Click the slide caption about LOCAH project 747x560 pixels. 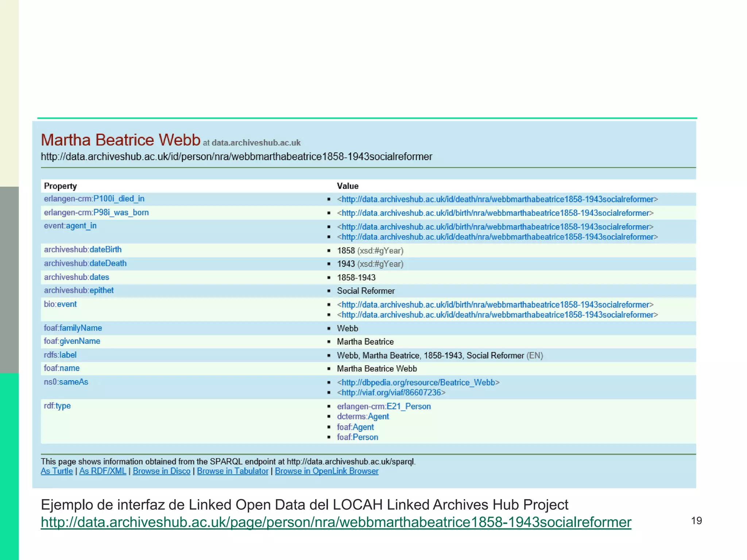click(x=305, y=505)
